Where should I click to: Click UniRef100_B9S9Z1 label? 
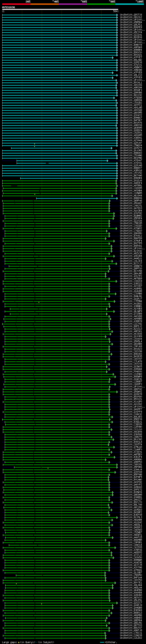tap(131, 55)
